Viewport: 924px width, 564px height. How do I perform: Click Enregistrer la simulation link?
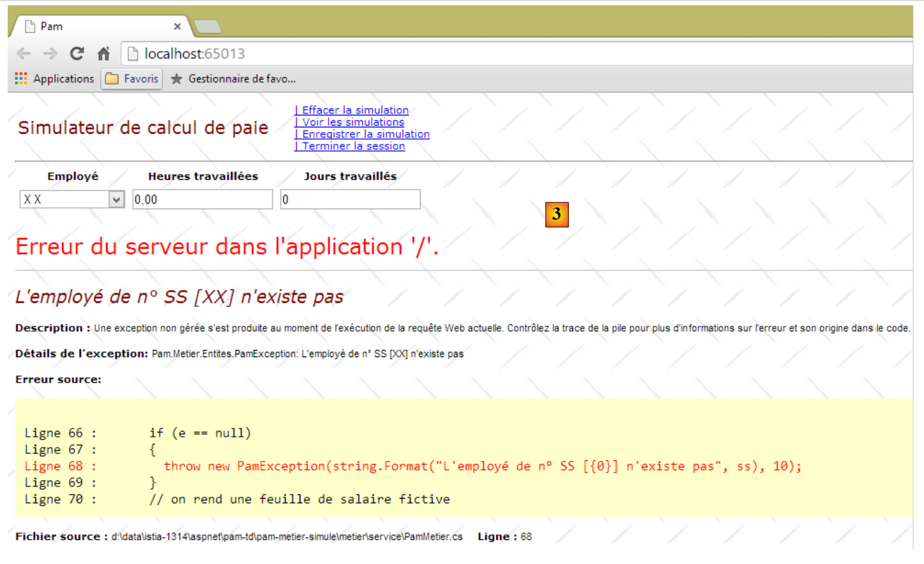click(365, 134)
